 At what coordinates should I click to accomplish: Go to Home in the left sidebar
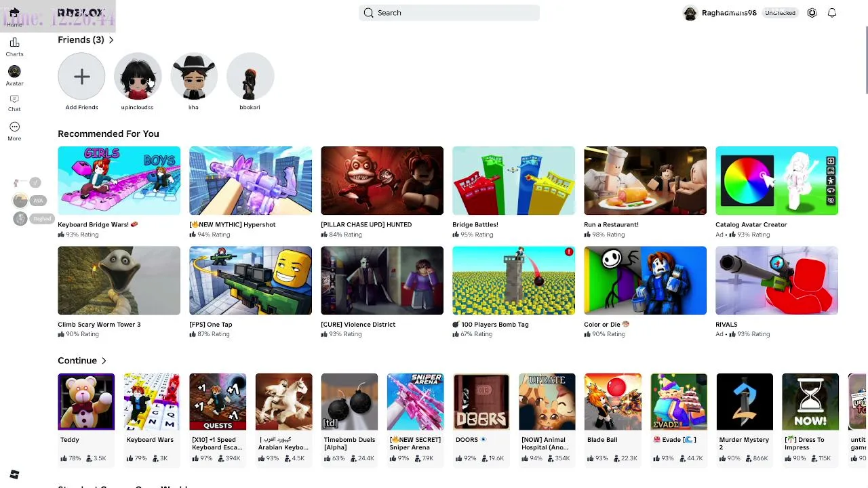tap(14, 17)
